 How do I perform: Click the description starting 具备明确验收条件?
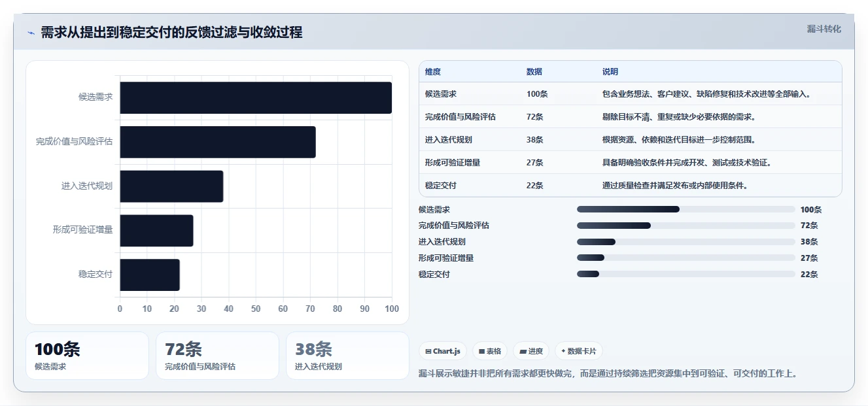[x=687, y=163]
